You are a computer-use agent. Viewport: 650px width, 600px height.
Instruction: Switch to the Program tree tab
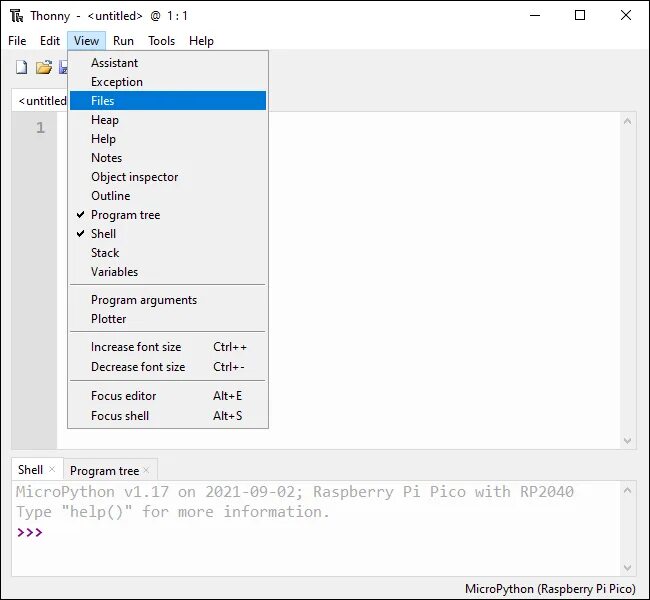[104, 471]
